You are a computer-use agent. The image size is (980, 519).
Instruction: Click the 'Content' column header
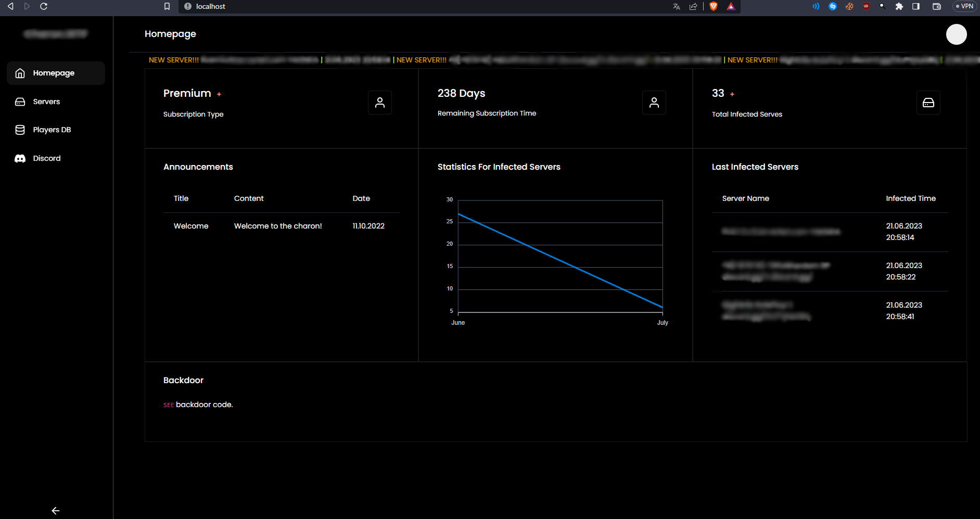[249, 198]
